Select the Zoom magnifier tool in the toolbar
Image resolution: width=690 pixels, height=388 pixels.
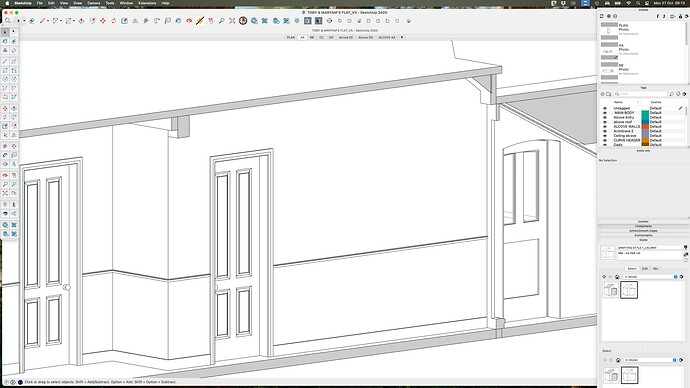221,21
